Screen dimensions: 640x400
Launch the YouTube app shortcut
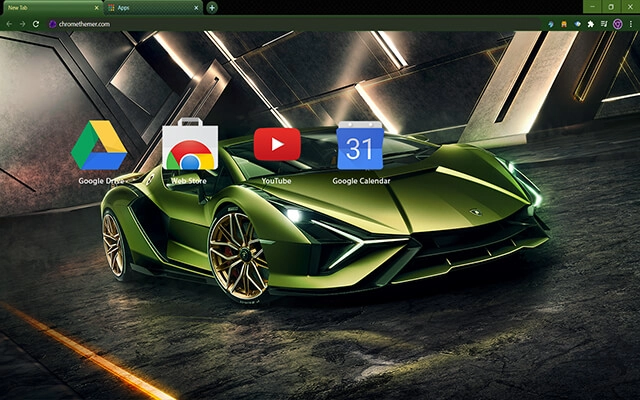277,144
